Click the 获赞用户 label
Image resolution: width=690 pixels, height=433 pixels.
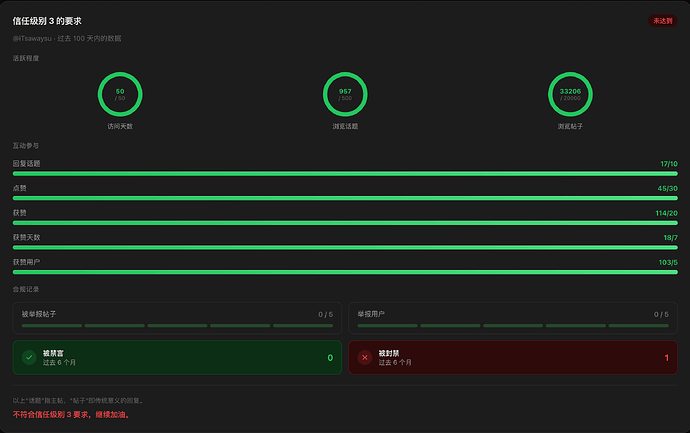pos(26,262)
